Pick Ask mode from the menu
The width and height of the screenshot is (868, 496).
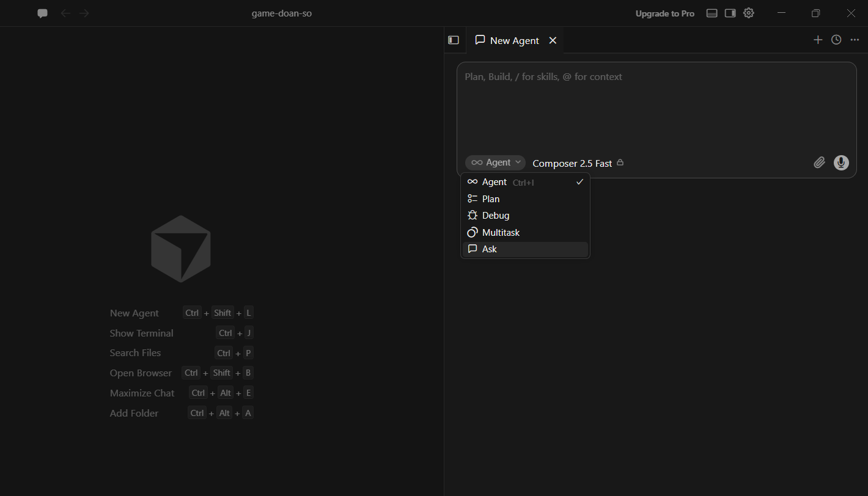[x=525, y=249]
